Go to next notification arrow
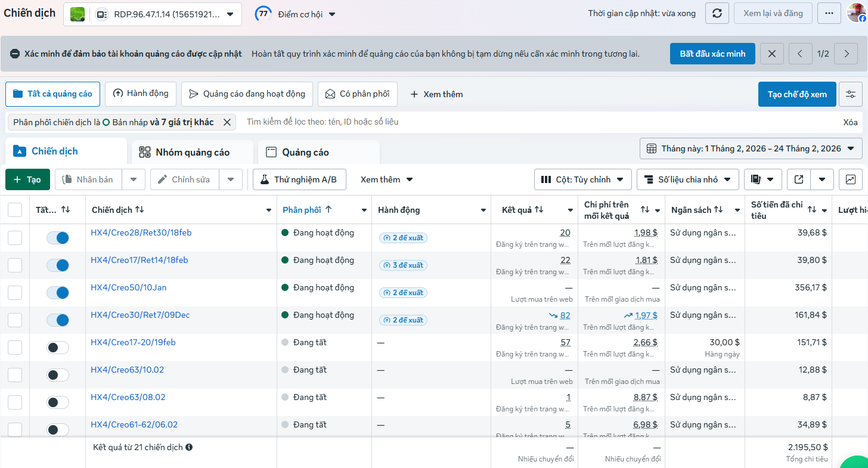This screenshot has height=468, width=868. (x=846, y=54)
